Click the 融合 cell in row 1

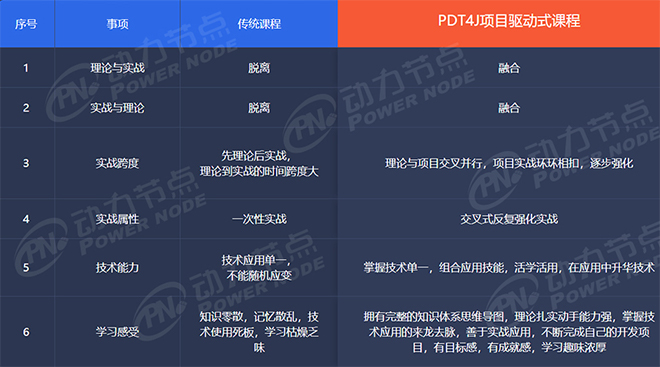point(499,68)
